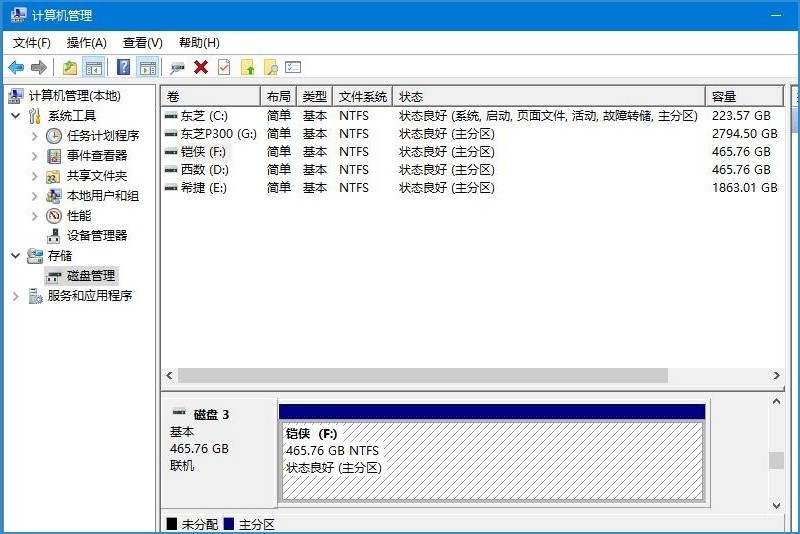
Task: Select 计算机管理(本地) root node
Action: [x=74, y=96]
